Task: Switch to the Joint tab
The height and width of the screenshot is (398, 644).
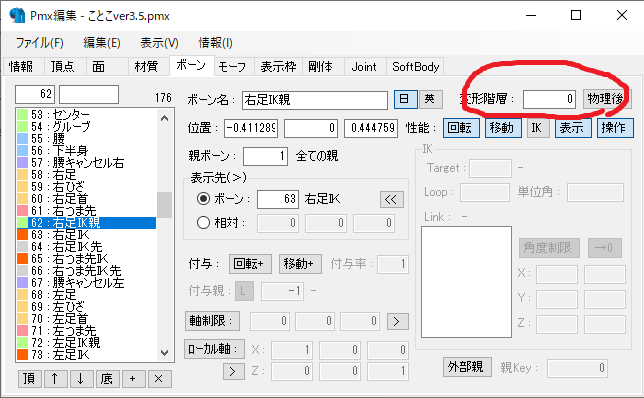Action: [x=364, y=67]
